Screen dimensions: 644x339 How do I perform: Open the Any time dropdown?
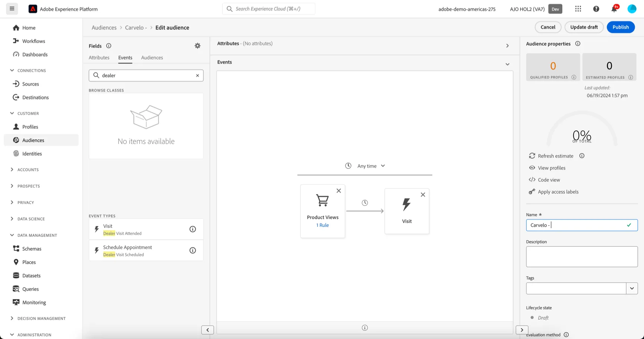[x=366, y=166]
